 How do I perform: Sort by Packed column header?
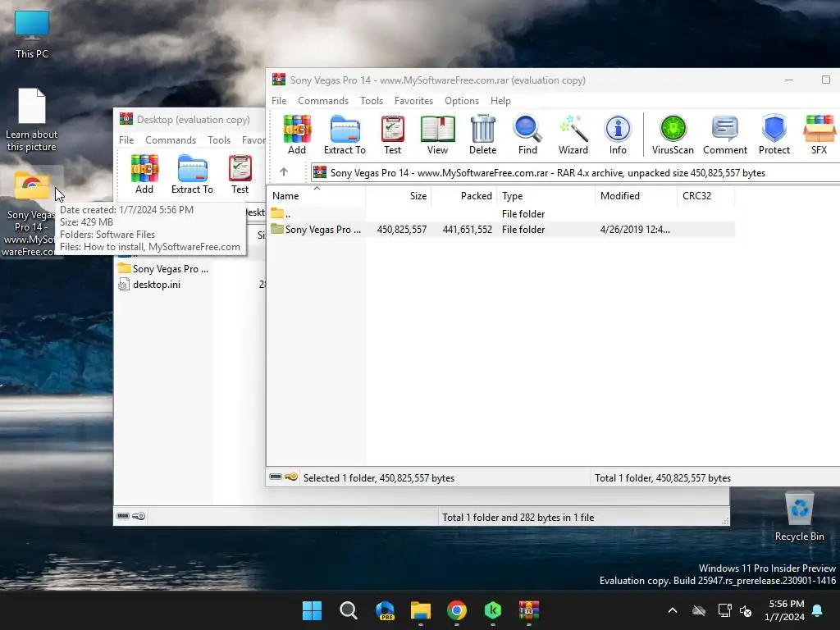click(464, 195)
